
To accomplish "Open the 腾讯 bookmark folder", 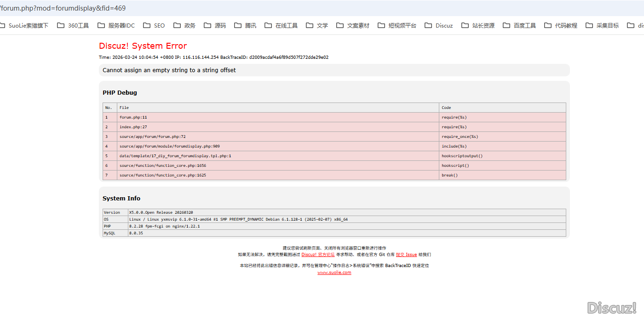I will [245, 26].
